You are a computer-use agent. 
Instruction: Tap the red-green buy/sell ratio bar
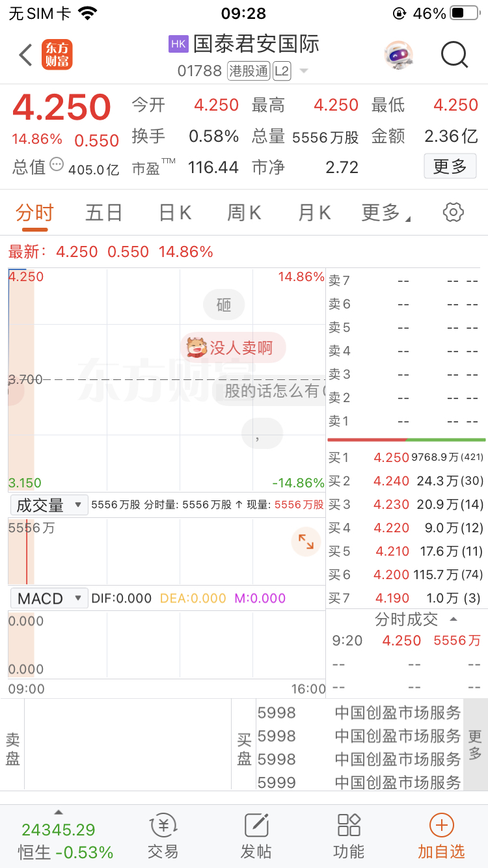(x=407, y=440)
